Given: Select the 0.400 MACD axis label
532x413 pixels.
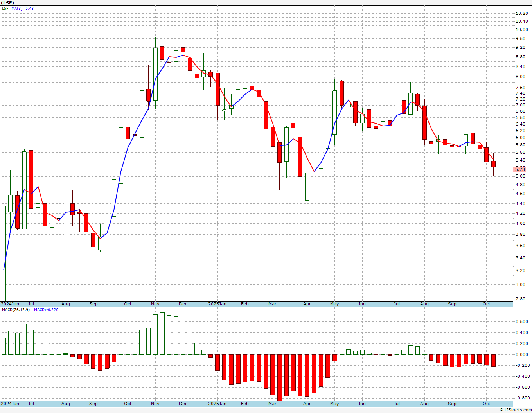Looking at the screenshot, I should 521,332.
